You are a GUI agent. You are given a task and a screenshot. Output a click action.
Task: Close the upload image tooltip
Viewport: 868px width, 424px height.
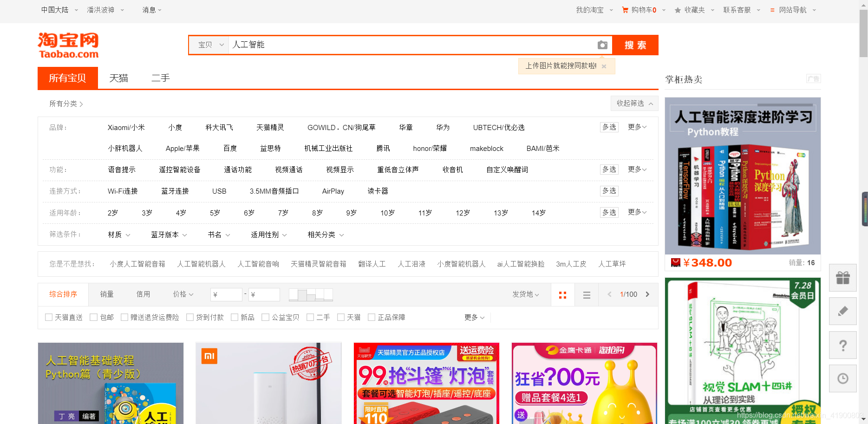pos(604,66)
